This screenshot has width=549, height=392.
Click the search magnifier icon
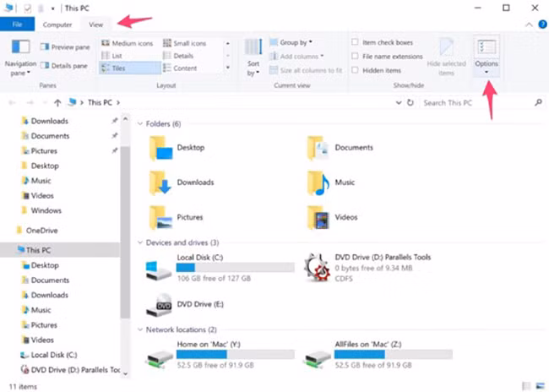[539, 102]
